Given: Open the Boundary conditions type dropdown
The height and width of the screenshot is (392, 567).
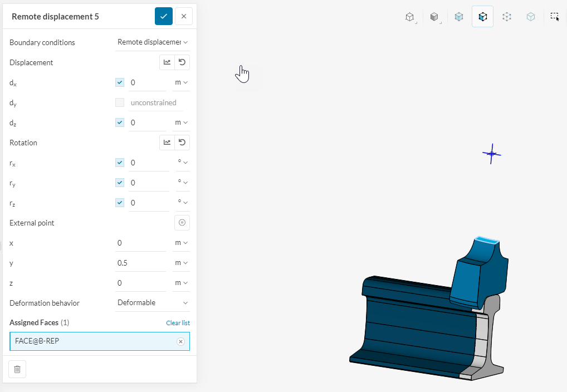Looking at the screenshot, I should coord(153,42).
